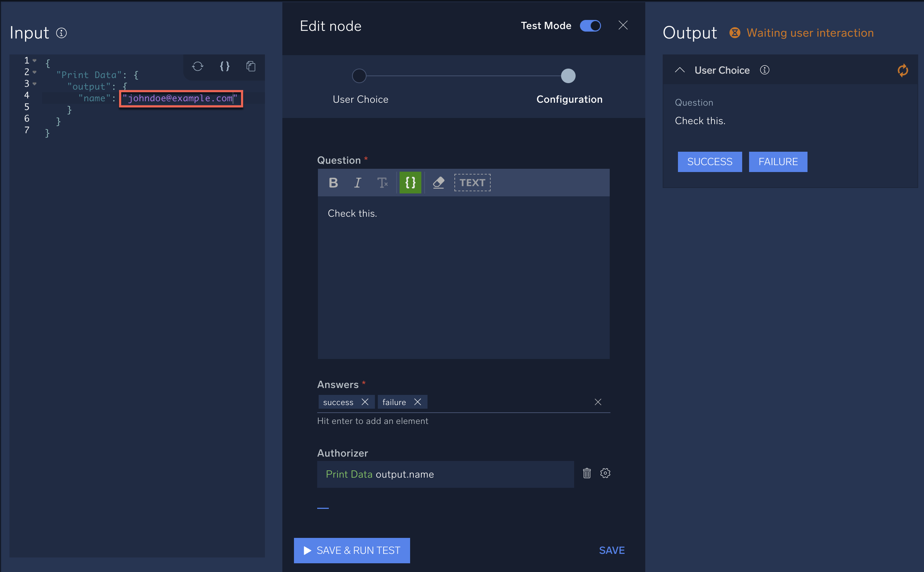
Task: Select the eraser icon in the Question toolbar
Action: [x=438, y=183]
